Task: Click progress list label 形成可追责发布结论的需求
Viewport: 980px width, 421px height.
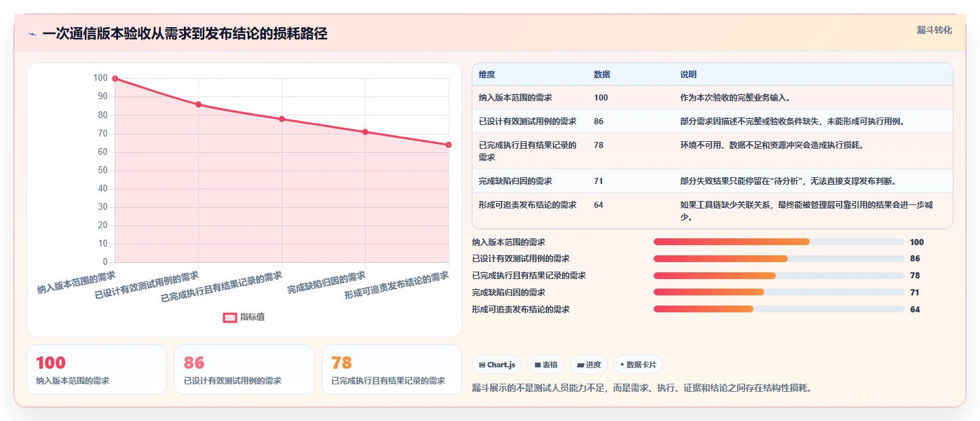Action: (x=521, y=310)
